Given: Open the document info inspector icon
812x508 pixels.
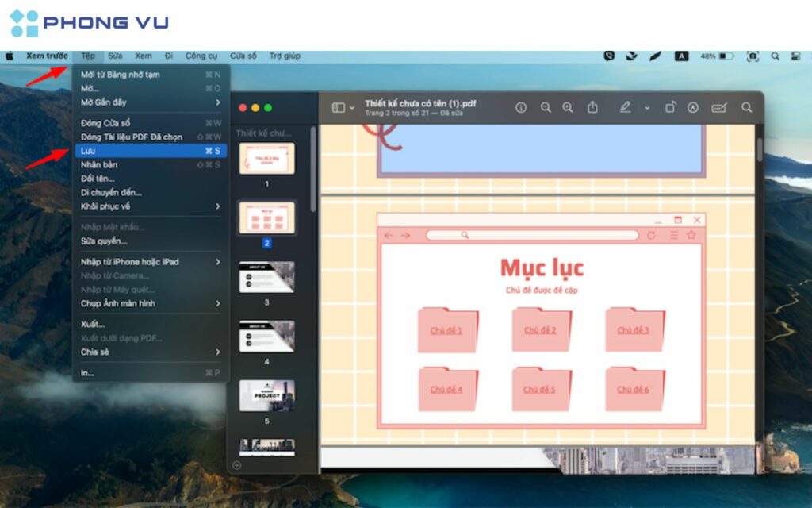Looking at the screenshot, I should pos(521,107).
